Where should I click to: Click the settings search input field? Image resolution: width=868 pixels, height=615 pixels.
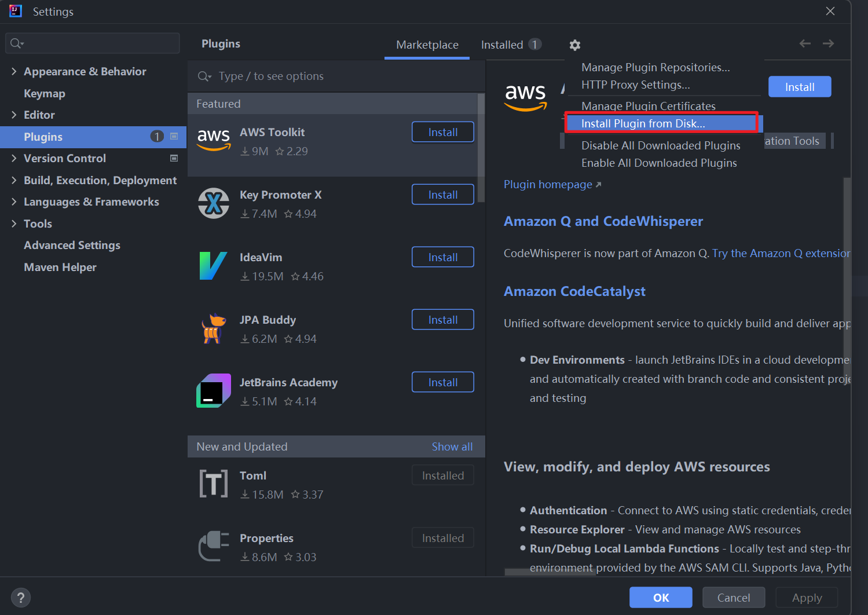click(93, 43)
